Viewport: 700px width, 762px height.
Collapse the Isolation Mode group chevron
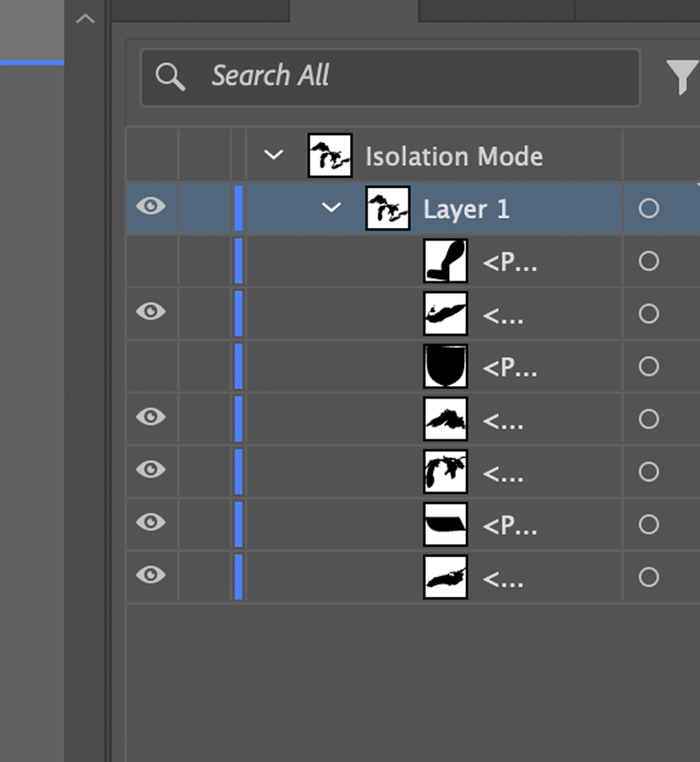[274, 154]
